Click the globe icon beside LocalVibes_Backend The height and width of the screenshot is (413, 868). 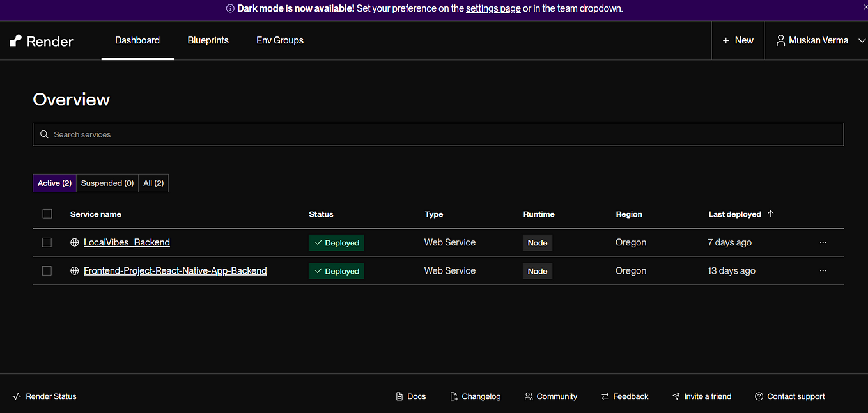(75, 242)
